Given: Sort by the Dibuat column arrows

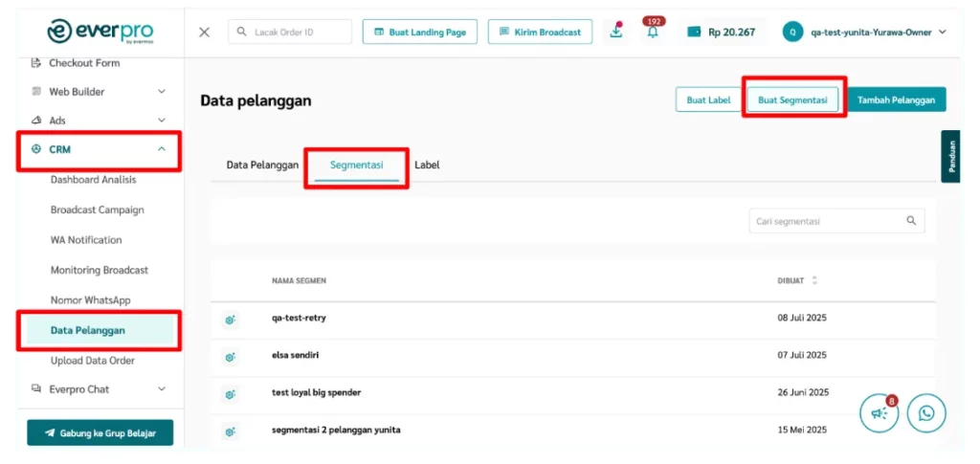Looking at the screenshot, I should click(814, 281).
